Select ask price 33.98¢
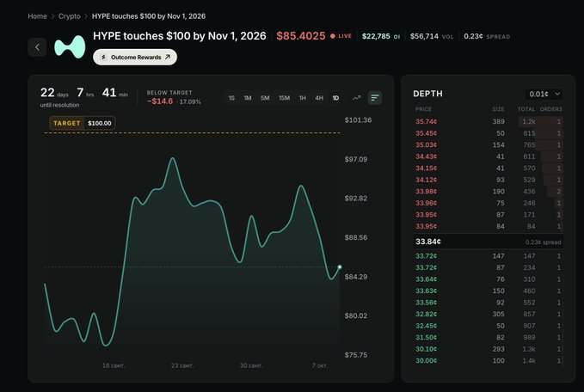 click(427, 192)
